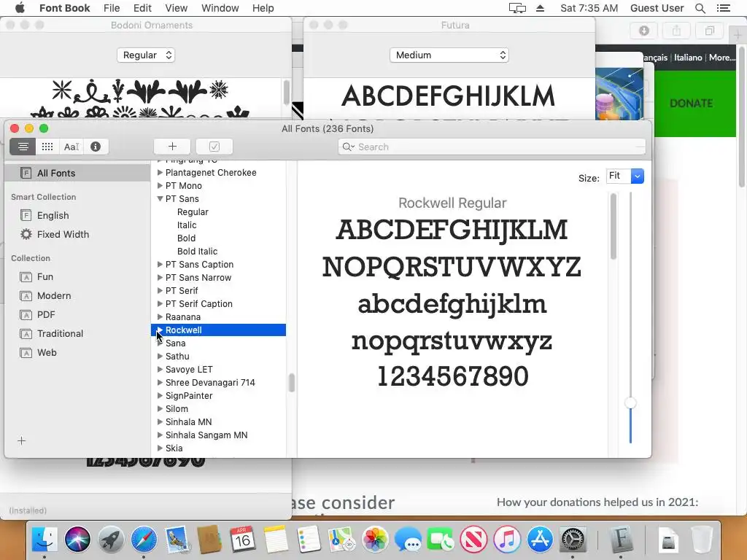Click the search magnifier icon in the toolbar

coord(348,147)
